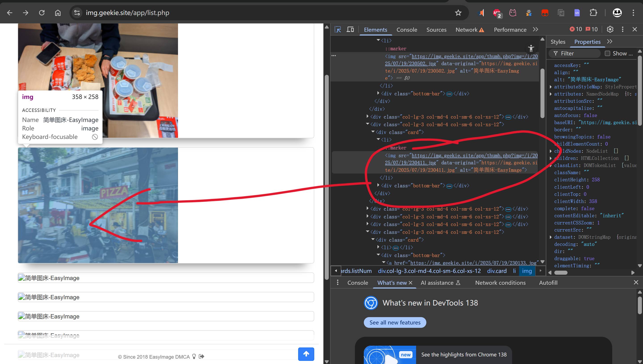Viewport: 643px width, 364px height.
Task: Click the scroll-to-top arrow button
Action: coord(306,354)
